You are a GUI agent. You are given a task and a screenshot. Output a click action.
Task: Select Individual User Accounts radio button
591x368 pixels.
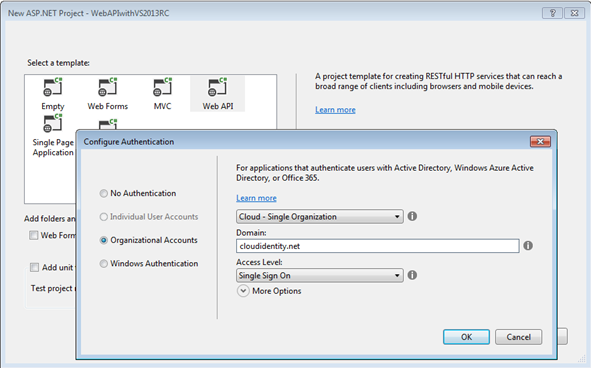(x=104, y=217)
